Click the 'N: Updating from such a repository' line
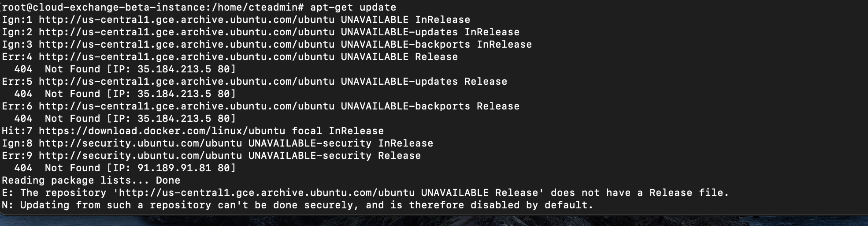868x226 pixels. (298, 205)
